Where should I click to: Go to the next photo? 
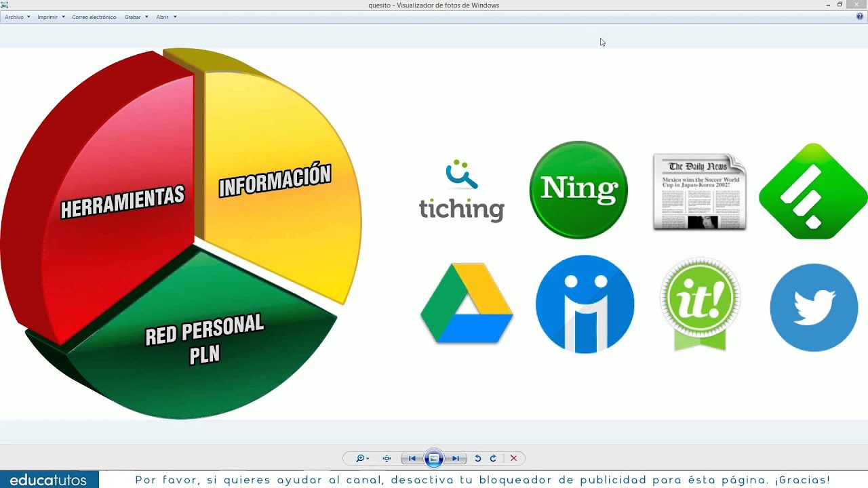coord(456,459)
